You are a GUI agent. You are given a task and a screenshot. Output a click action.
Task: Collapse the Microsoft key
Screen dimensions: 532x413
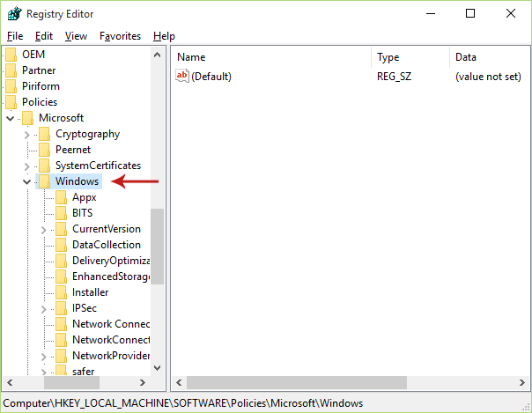click(x=11, y=118)
